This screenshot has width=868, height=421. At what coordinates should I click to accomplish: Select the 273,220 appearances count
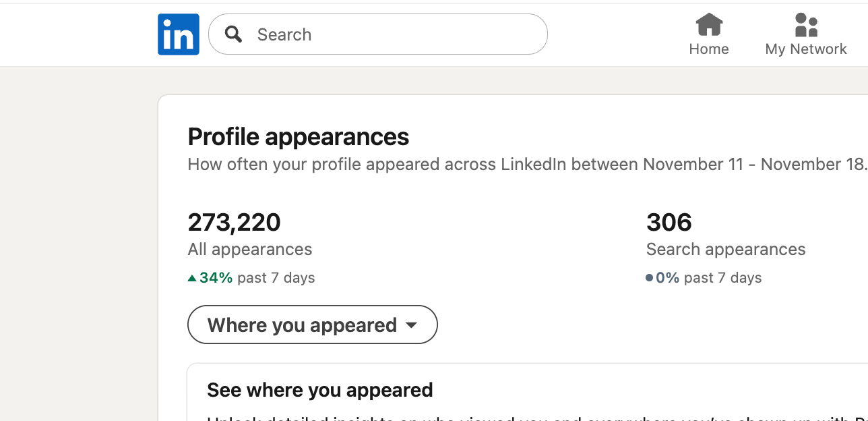[x=234, y=222]
